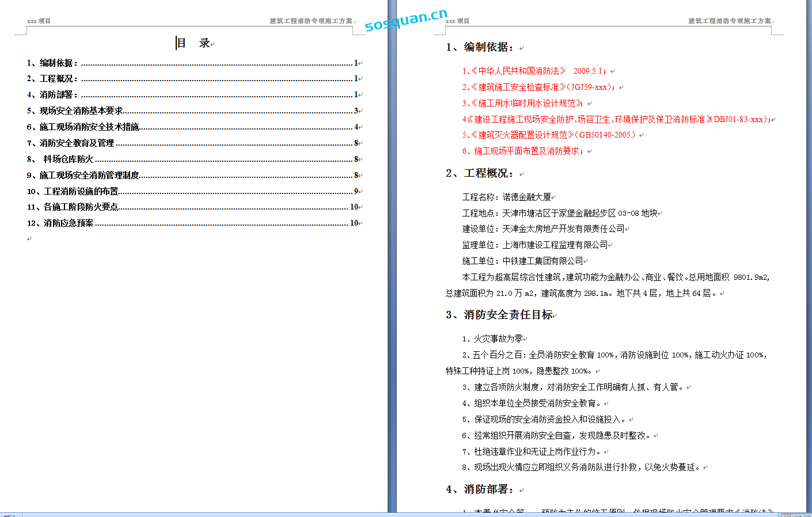
Task: Click the 3、消防安全责任目标 heading
Action: [x=499, y=315]
